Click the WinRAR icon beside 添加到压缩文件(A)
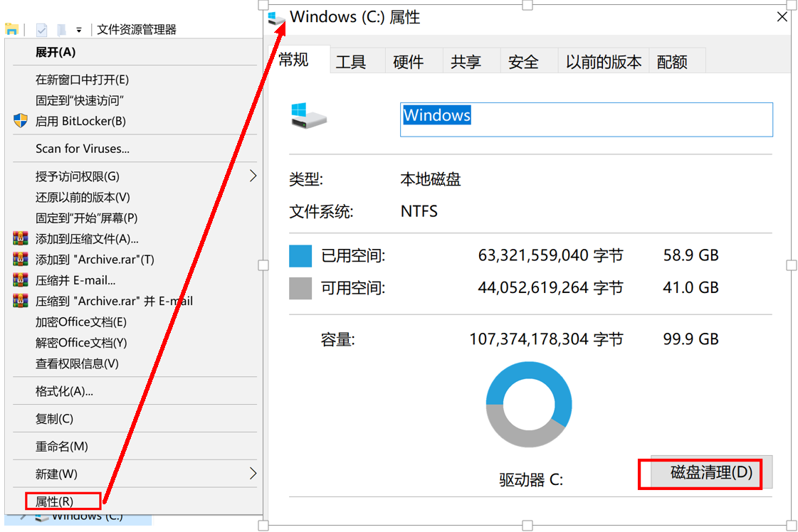 (x=21, y=239)
